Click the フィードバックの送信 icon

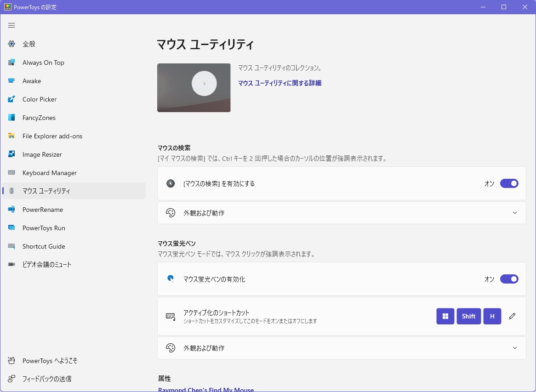[11, 379]
